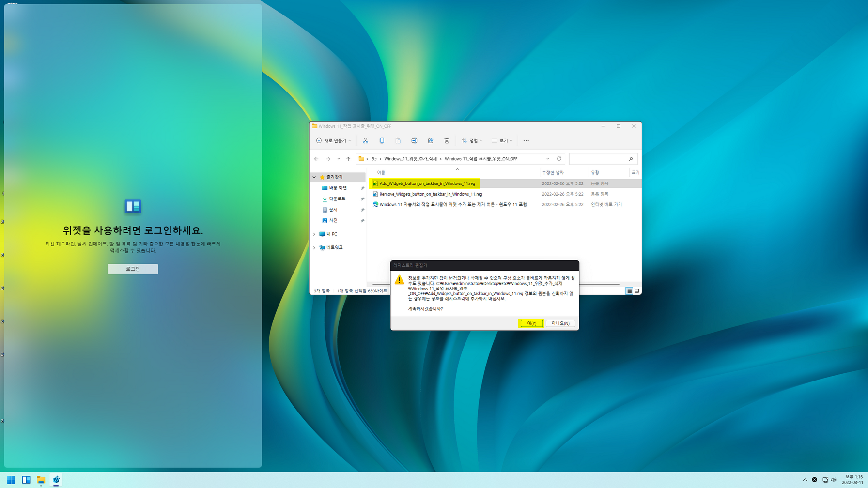The width and height of the screenshot is (868, 488).
Task: Open address bar history dropdown
Action: pyautogui.click(x=548, y=159)
